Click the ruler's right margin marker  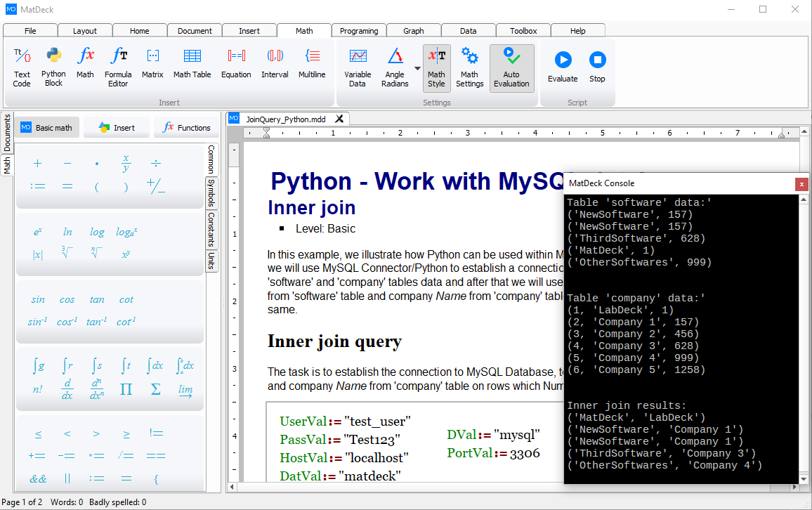782,134
